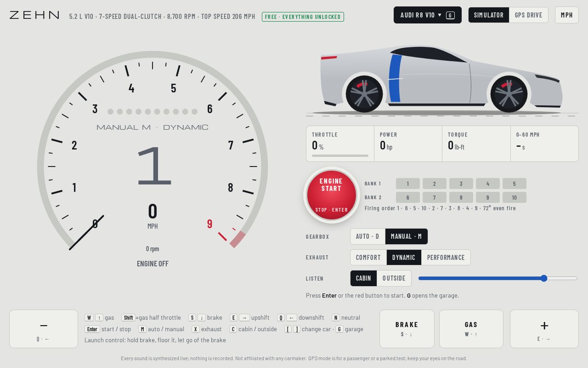
Task: Click cylinder 10 indicator in Bank 2
Action: coord(514,197)
